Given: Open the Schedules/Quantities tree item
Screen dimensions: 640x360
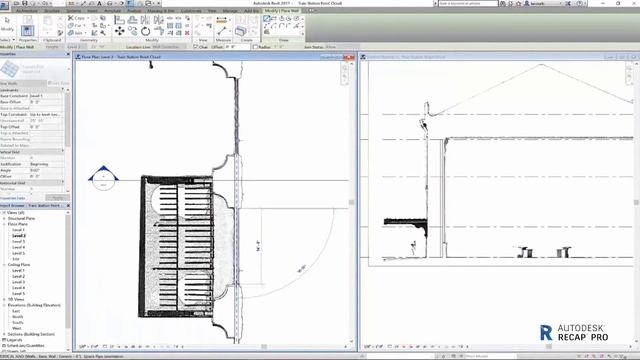Looking at the screenshot, I should [x=26, y=345].
